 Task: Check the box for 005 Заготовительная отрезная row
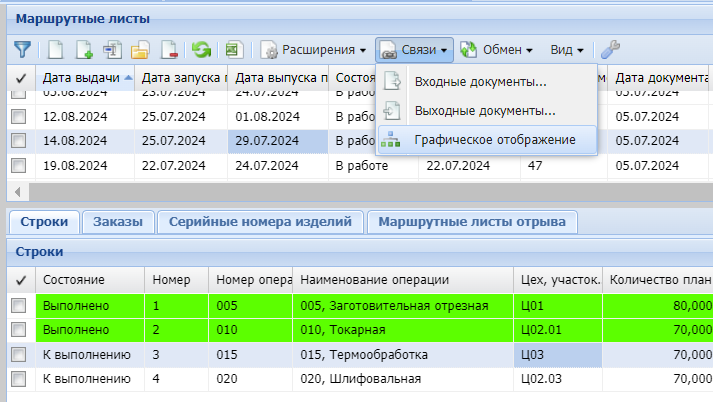point(19,305)
